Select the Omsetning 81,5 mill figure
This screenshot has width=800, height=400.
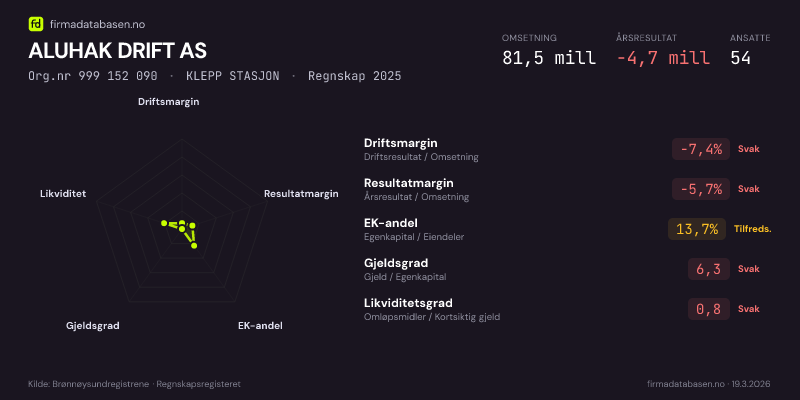[548, 58]
